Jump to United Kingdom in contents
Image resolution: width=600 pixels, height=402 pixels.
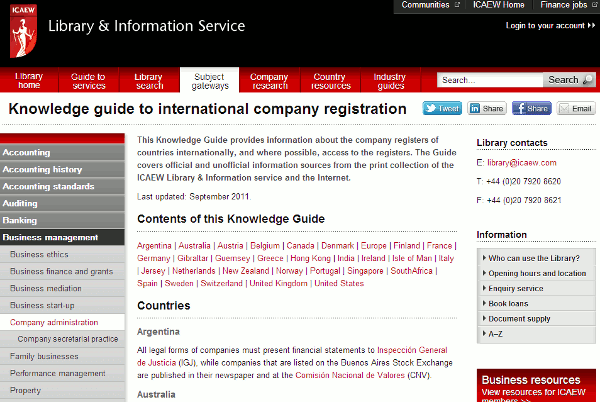pos(278,283)
